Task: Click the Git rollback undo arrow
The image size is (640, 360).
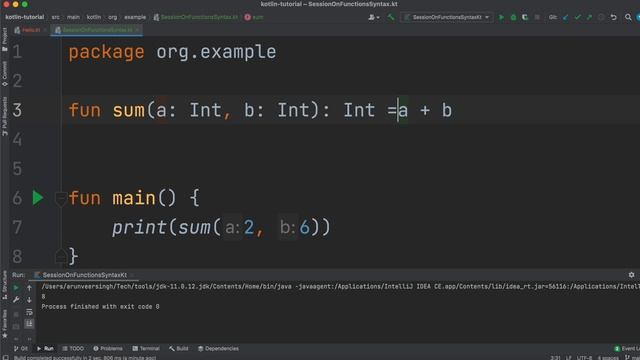Action: coord(613,17)
